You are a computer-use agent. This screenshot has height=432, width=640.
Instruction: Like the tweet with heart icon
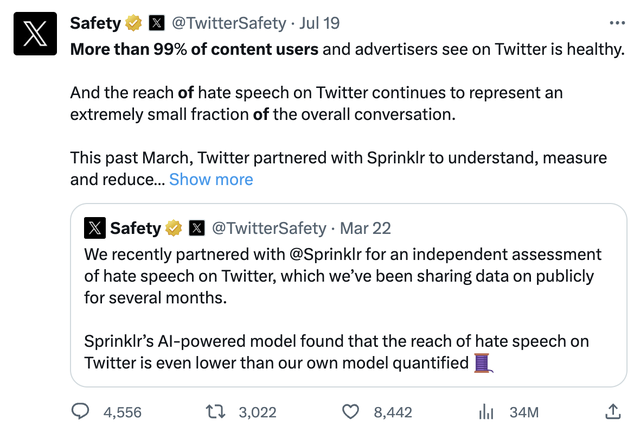coord(350,411)
